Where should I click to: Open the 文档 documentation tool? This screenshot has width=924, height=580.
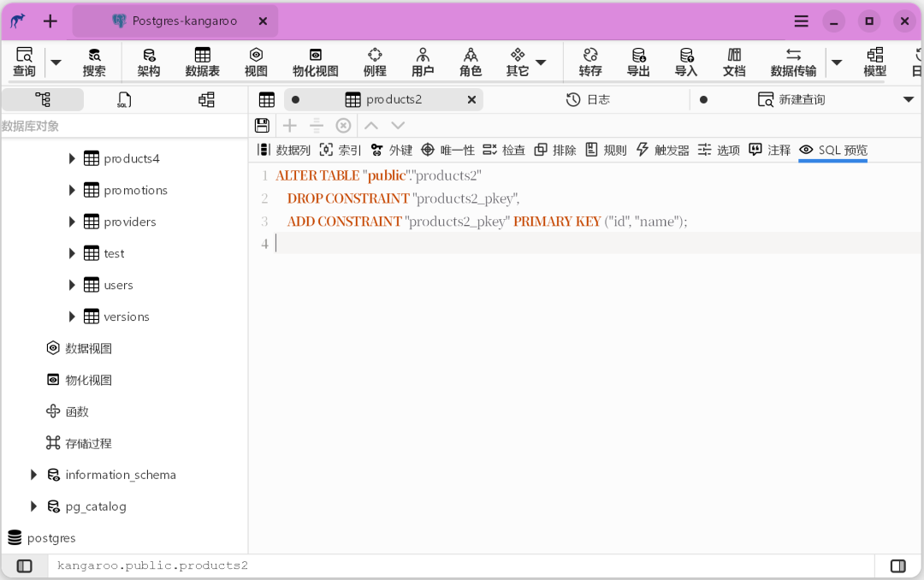pyautogui.click(x=734, y=62)
